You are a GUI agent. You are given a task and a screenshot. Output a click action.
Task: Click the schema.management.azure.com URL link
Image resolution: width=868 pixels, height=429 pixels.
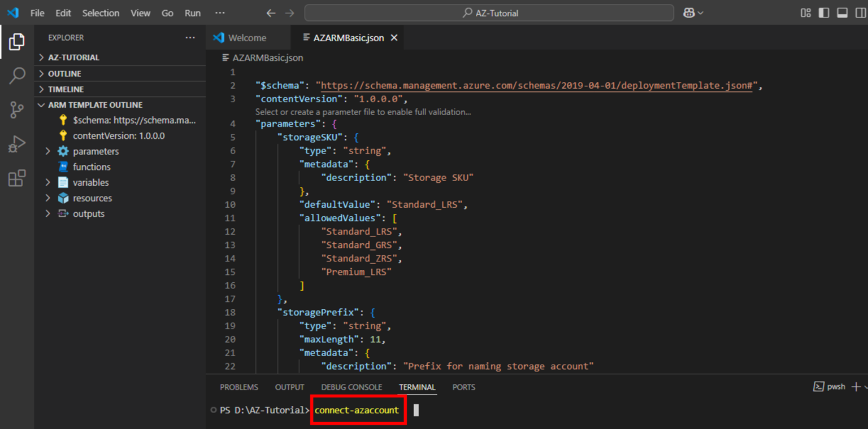tap(537, 86)
